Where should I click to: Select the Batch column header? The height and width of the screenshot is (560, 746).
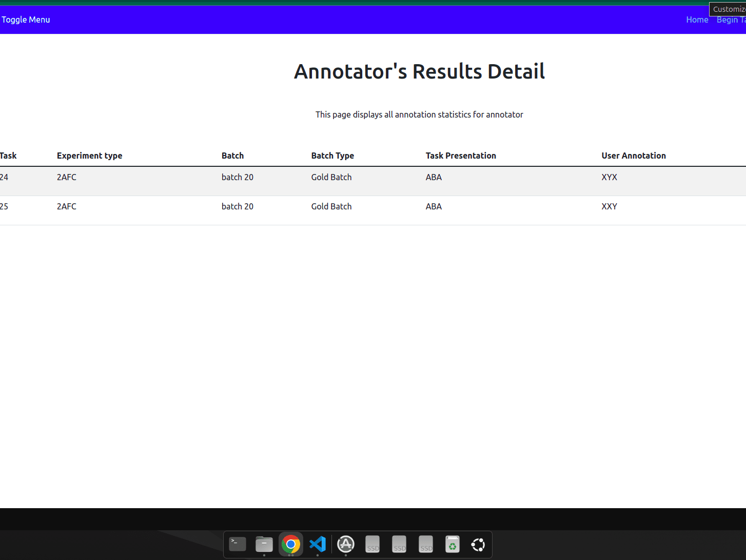[232, 156]
